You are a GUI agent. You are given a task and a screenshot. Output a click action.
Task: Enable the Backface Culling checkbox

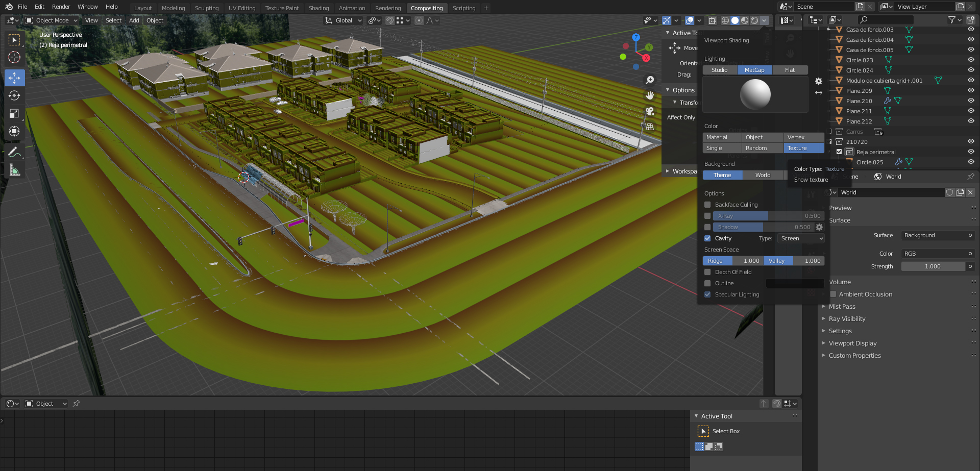[707, 205]
